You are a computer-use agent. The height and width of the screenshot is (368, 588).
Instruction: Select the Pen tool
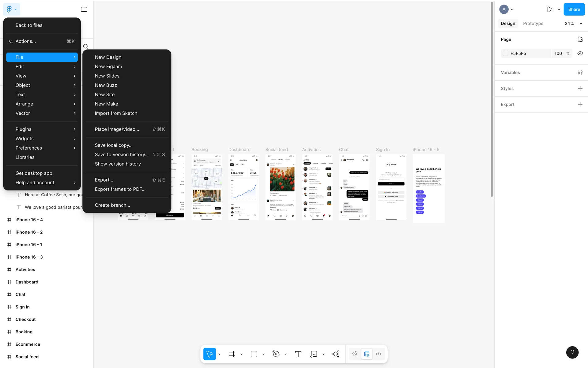point(276,354)
